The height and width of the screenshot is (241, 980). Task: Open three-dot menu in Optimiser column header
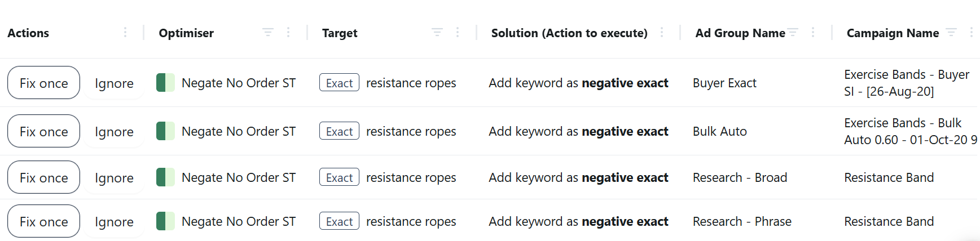tap(288, 33)
